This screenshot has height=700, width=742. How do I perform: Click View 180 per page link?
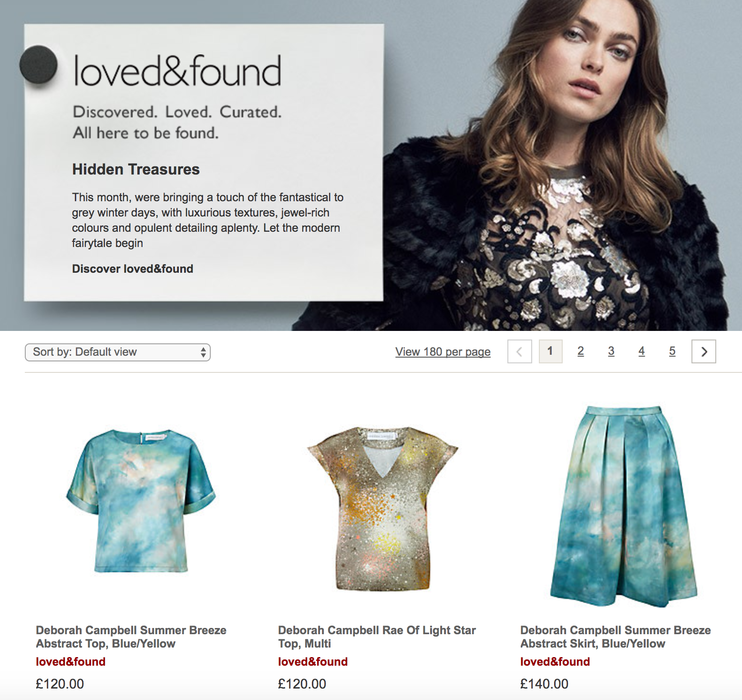pos(443,352)
